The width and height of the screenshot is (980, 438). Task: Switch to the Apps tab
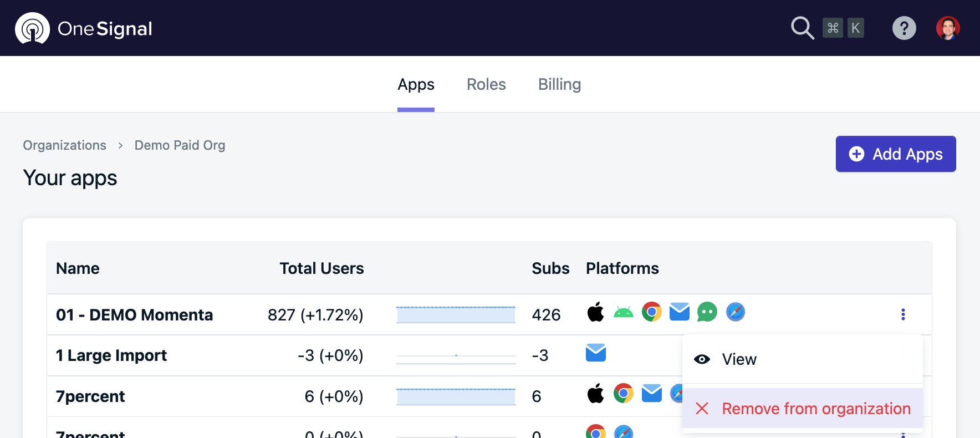(x=416, y=85)
